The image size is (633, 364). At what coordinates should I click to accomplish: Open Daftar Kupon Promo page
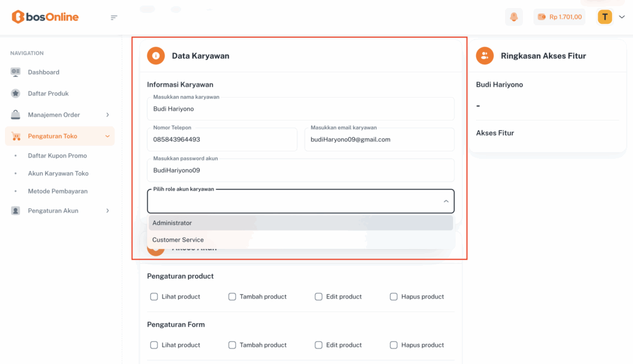click(x=57, y=156)
